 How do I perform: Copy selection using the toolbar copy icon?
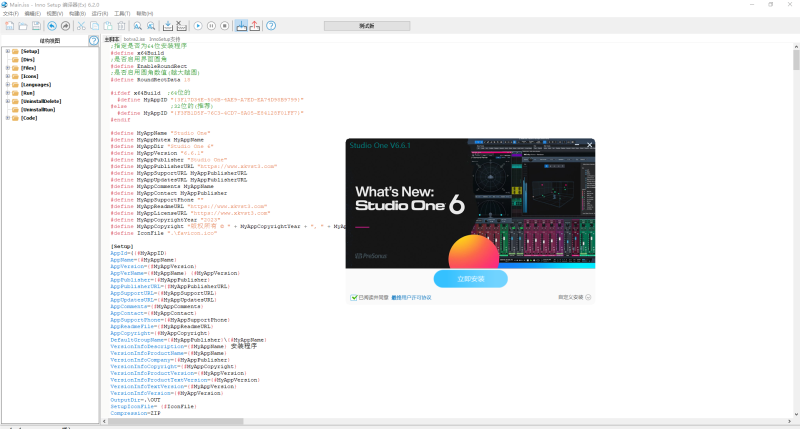(x=94, y=26)
